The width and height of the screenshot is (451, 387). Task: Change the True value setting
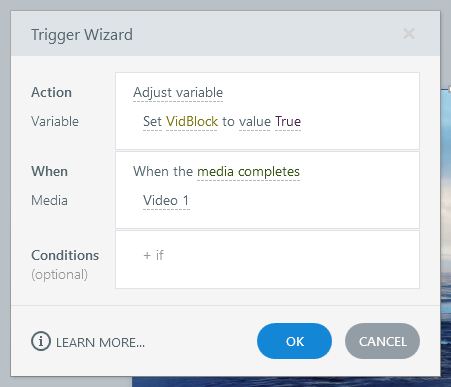tap(288, 121)
